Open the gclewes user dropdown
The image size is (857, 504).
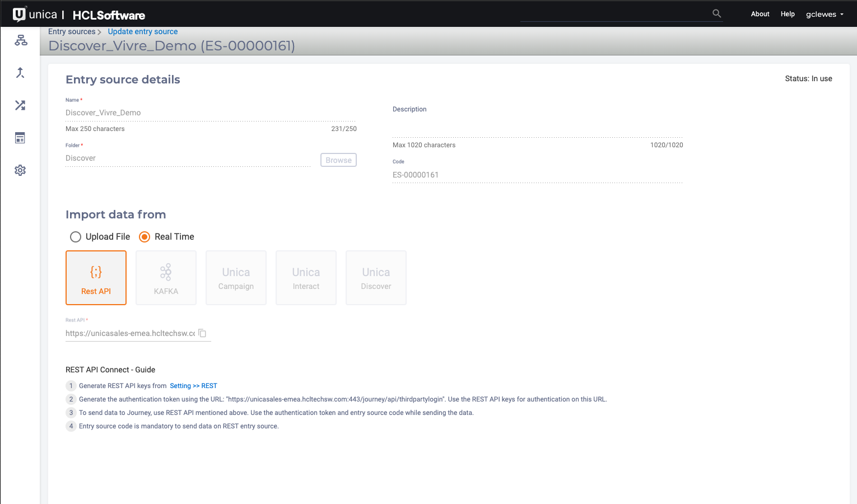tap(825, 14)
